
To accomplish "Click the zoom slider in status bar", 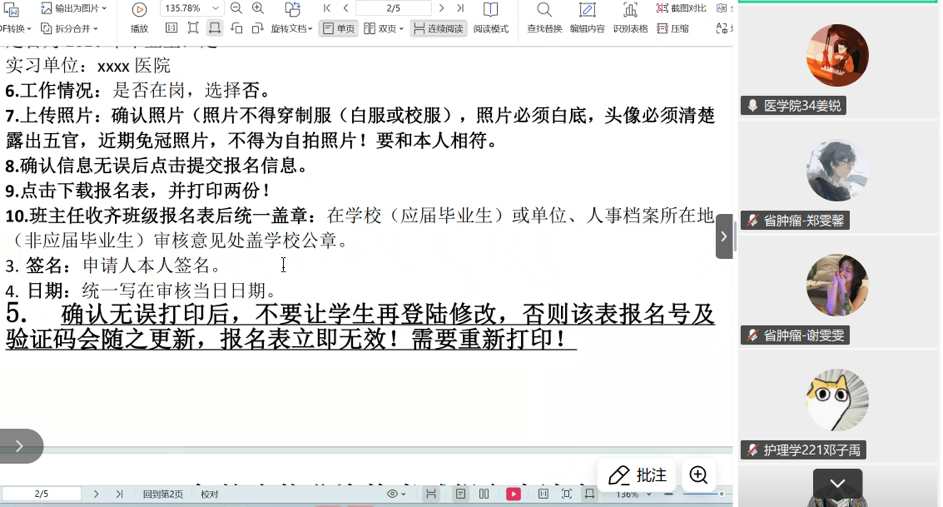I will coord(700,494).
